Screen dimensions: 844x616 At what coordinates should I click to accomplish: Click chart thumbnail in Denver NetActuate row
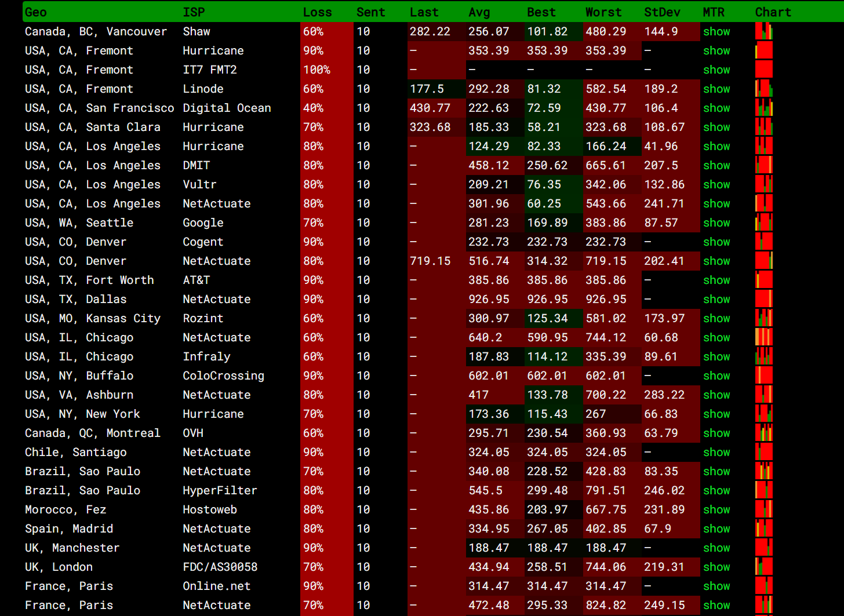764,261
